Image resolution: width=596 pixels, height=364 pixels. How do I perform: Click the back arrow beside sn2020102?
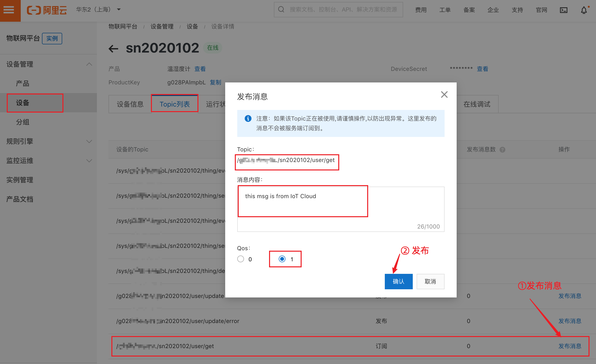114,49
